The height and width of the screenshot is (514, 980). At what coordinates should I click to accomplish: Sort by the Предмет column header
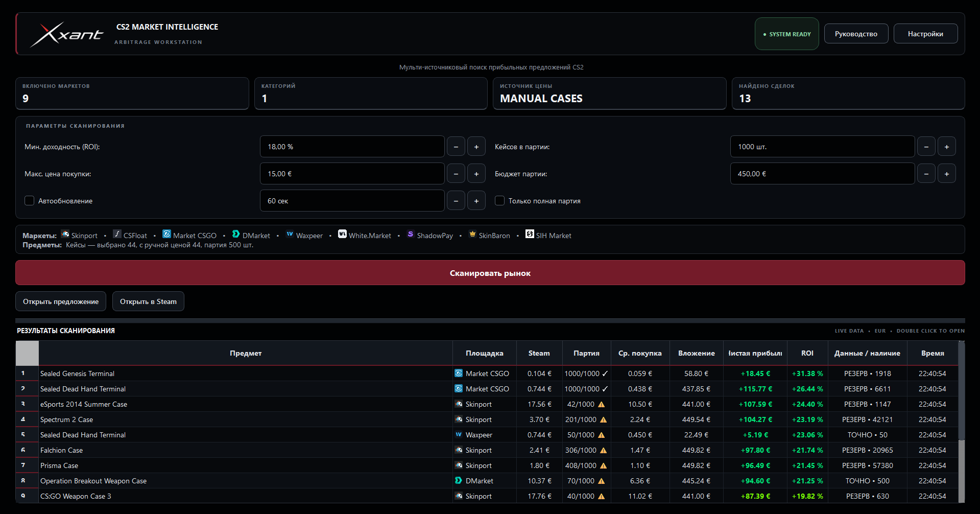click(x=246, y=353)
